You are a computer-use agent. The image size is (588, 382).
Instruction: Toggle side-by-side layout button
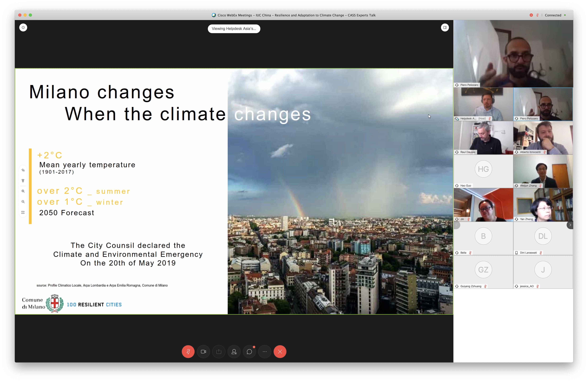coord(445,27)
